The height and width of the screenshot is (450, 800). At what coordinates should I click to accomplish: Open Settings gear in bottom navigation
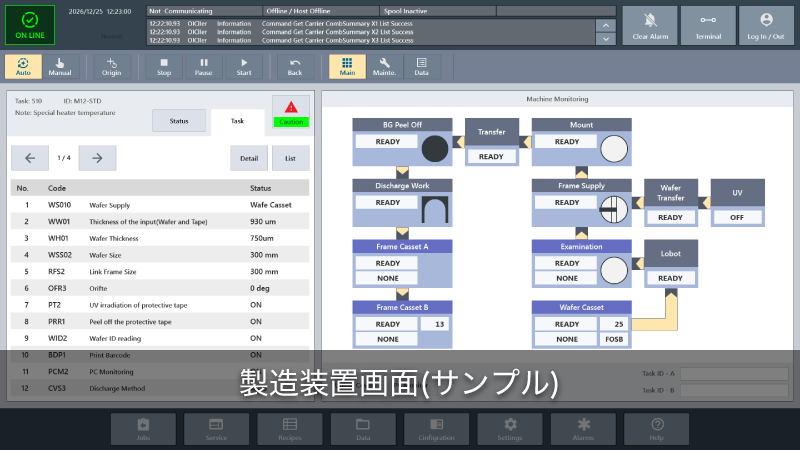[x=510, y=429]
